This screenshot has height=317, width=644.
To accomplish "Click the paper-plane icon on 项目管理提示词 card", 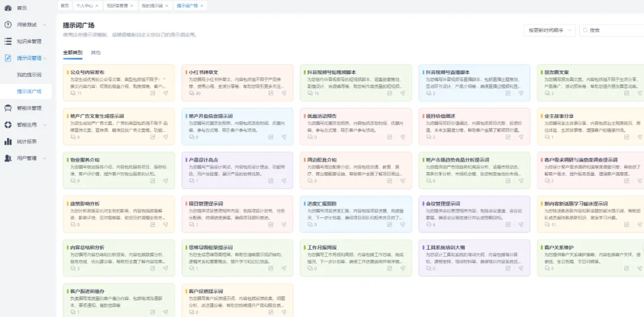I will (x=284, y=225).
